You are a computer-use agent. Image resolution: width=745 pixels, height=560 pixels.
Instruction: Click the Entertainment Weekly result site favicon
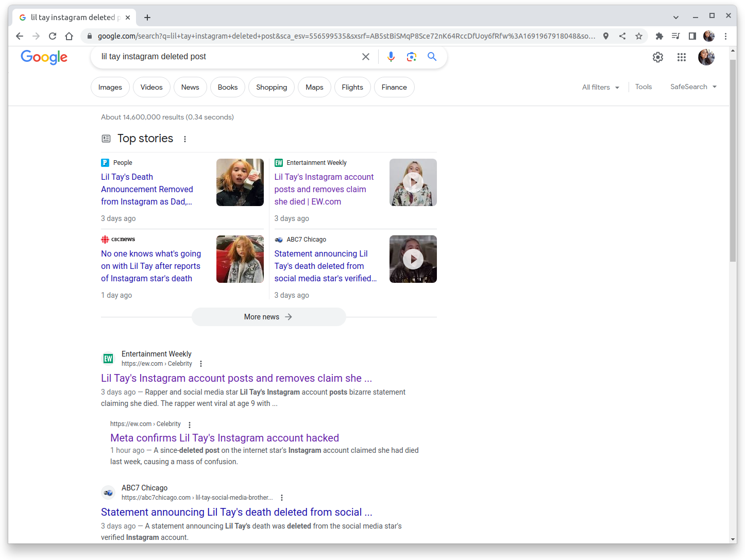pyautogui.click(x=108, y=359)
